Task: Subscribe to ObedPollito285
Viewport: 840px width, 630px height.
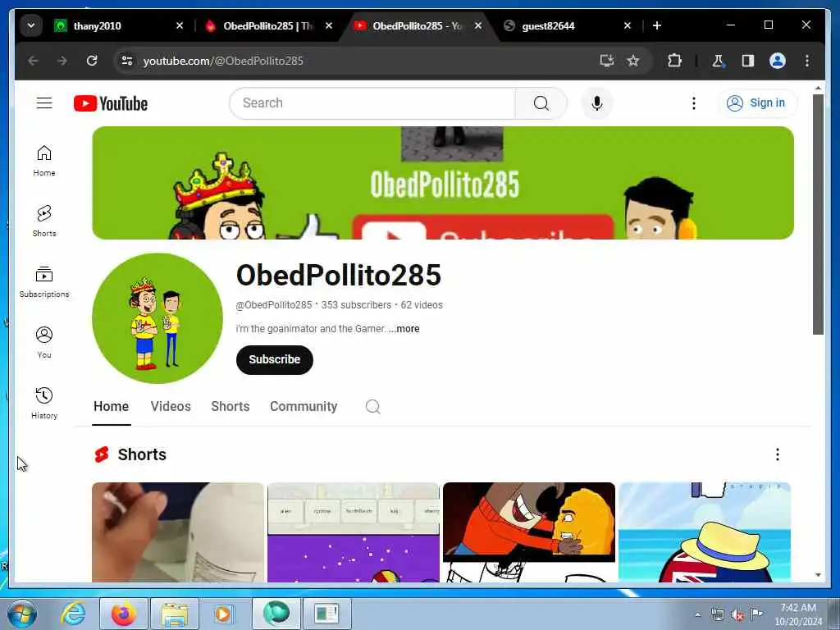Action: tap(274, 359)
